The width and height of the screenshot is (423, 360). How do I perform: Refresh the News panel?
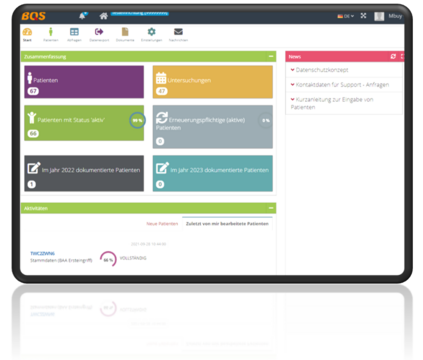click(x=393, y=57)
